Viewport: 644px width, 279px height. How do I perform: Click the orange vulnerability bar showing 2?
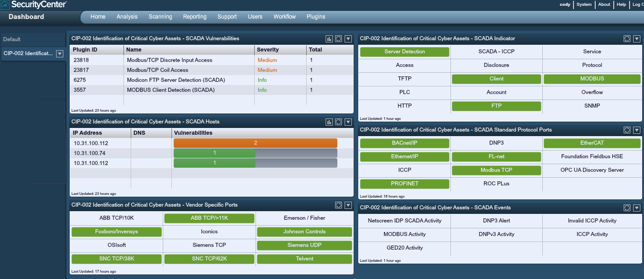[256, 143]
